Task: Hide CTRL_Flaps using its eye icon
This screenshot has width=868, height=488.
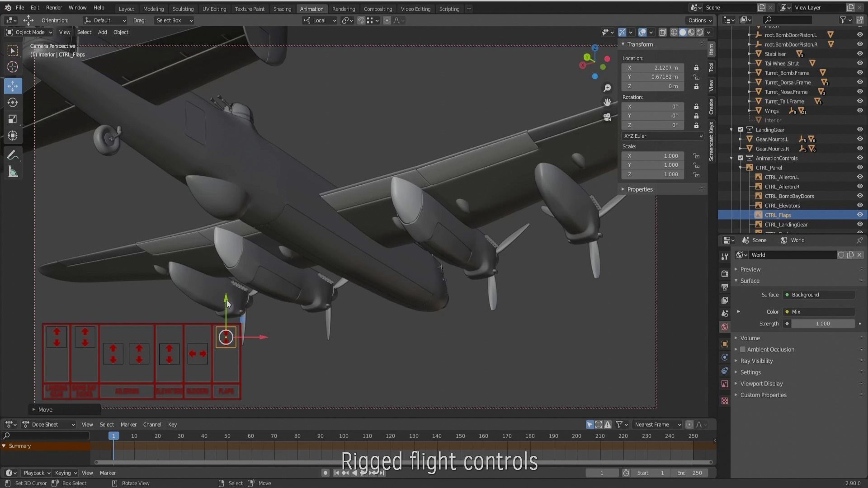Action: 859,215
